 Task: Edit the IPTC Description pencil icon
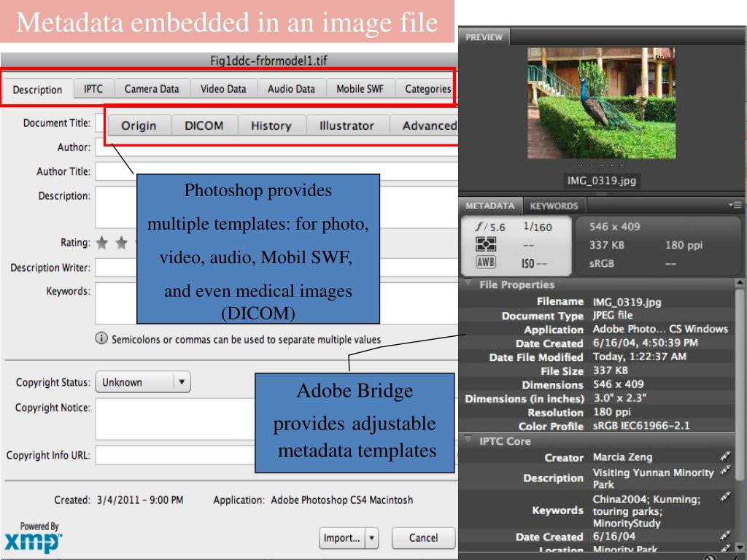[725, 470]
